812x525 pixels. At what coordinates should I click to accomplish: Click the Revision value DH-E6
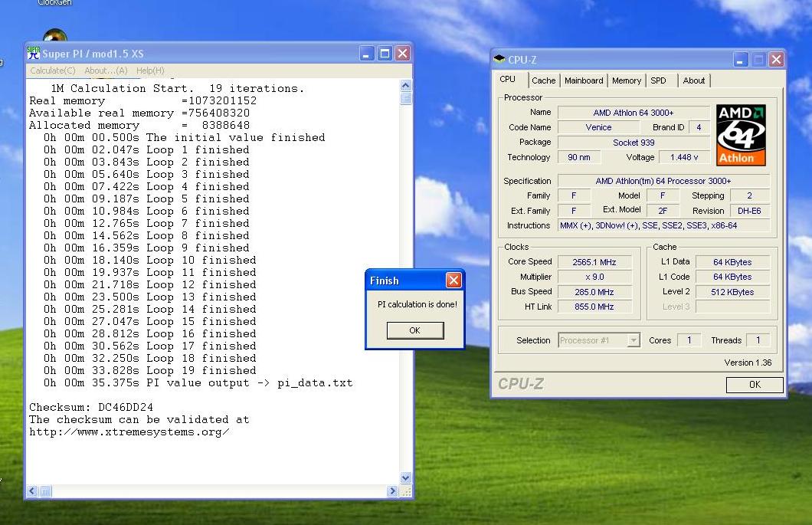point(749,211)
